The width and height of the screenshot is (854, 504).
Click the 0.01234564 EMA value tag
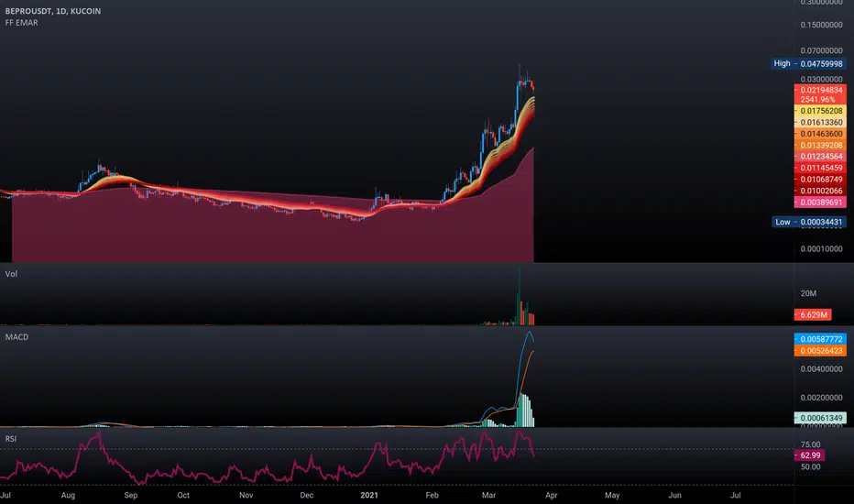point(820,157)
